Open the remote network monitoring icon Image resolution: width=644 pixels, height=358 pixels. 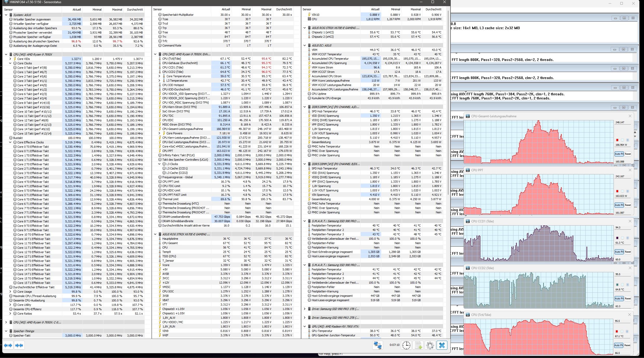378,345
